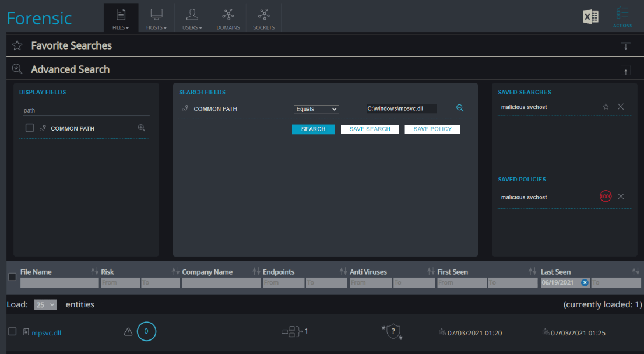644x354 pixels.
Task: Sort by File Name column
Action: [x=94, y=271]
